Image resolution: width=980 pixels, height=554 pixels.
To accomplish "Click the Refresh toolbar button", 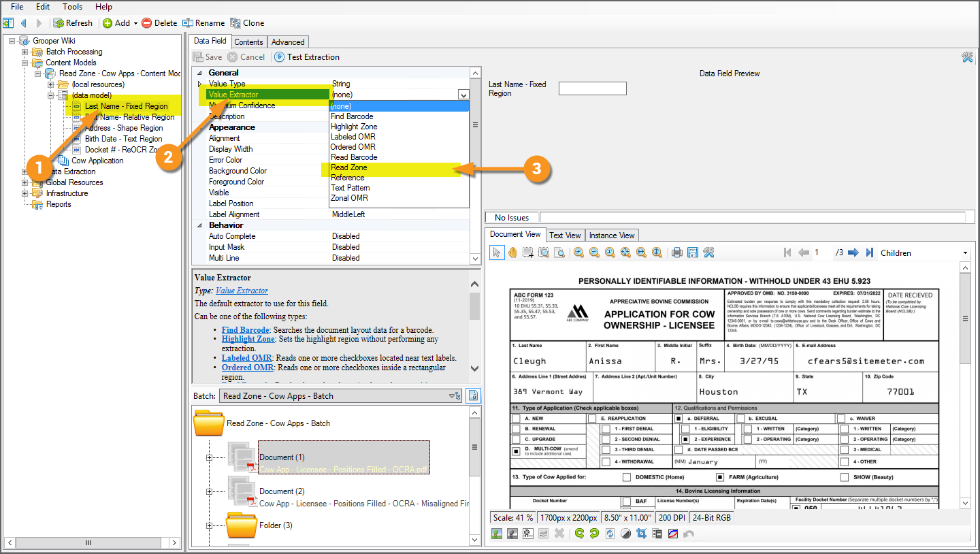I will (x=73, y=23).
